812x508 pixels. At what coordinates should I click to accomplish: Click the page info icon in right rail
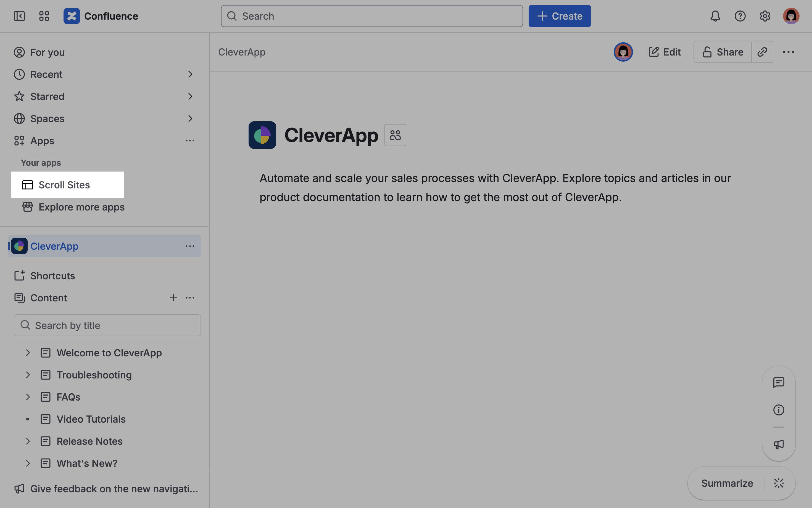[778, 410]
